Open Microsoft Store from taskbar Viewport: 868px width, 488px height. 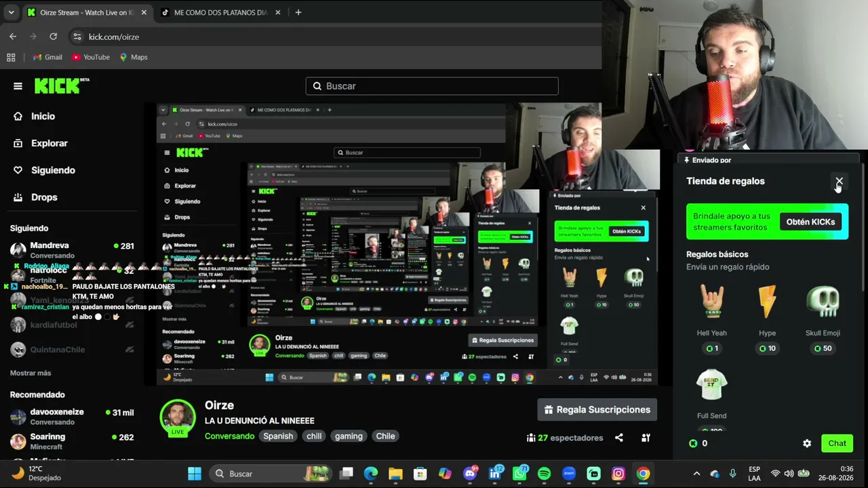[x=420, y=474]
